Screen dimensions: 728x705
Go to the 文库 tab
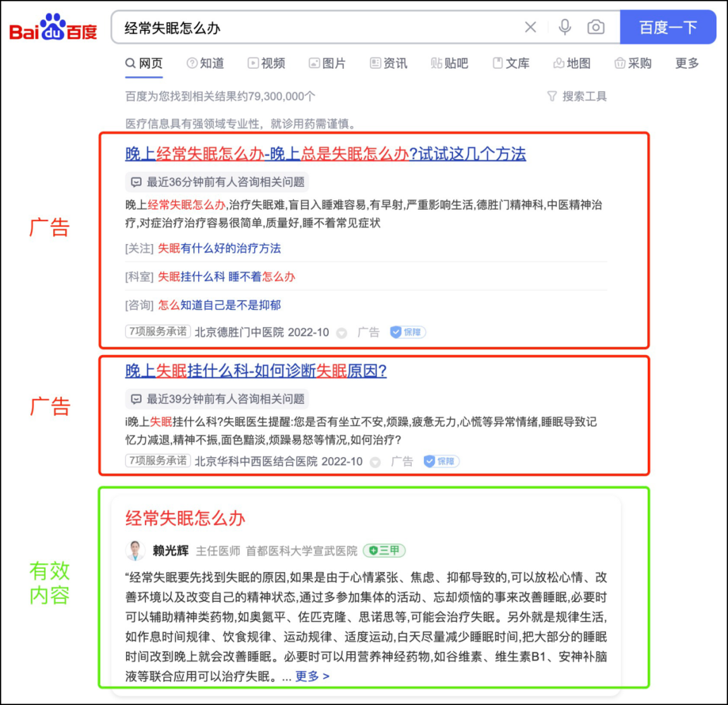[x=511, y=63]
